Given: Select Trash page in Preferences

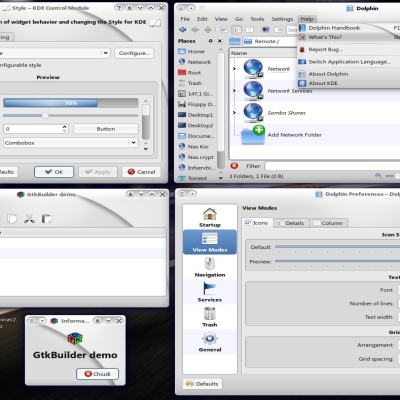Looking at the screenshot, I should click(210, 317).
